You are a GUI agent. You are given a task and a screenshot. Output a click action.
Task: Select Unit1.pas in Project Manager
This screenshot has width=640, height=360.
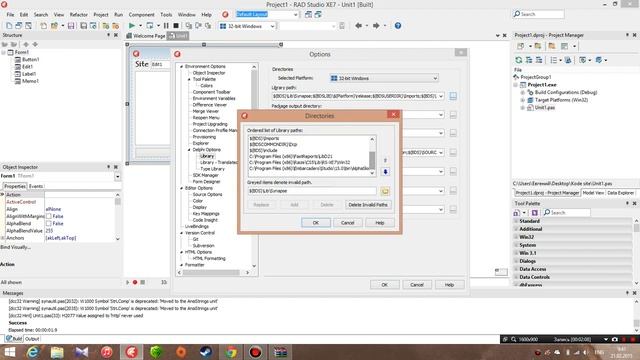(x=544, y=108)
